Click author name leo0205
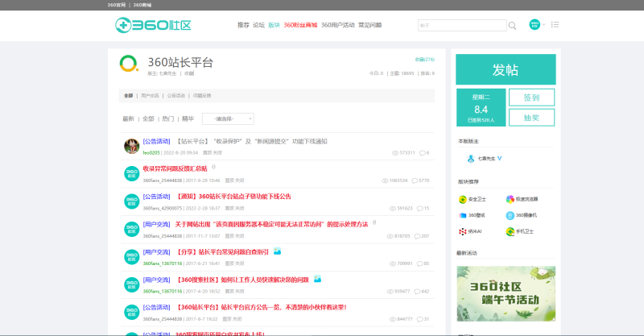Screen dimensions: 644x336 pyautogui.click(x=151, y=152)
